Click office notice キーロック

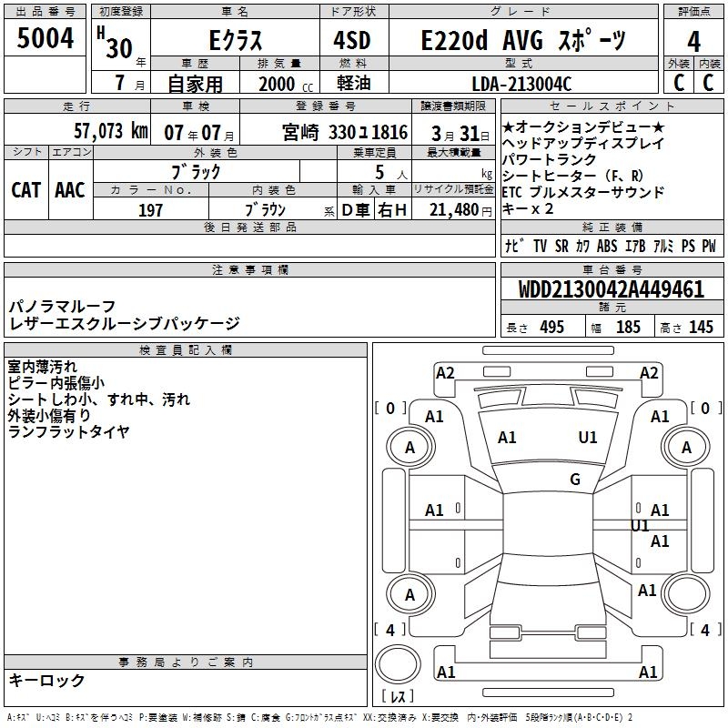click(x=47, y=680)
